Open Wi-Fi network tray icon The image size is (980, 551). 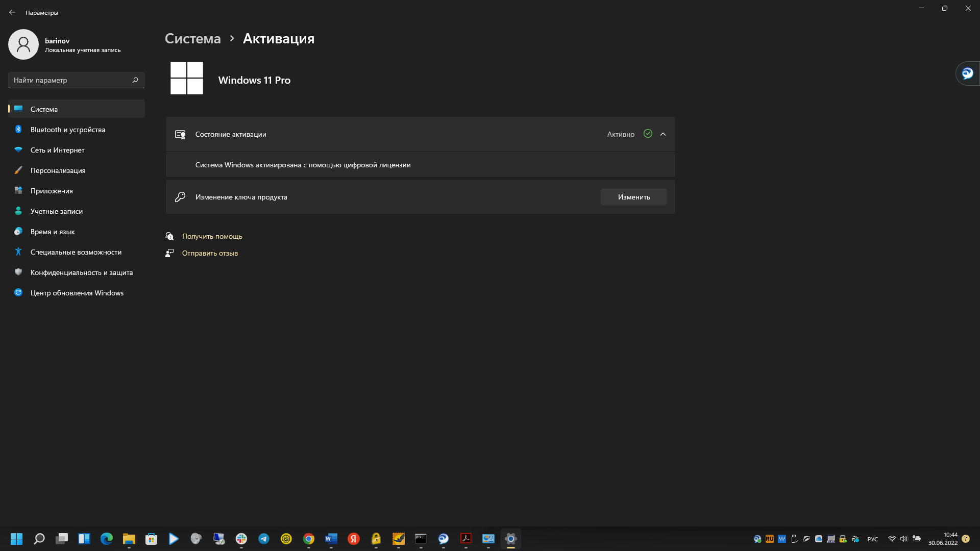pyautogui.click(x=892, y=539)
